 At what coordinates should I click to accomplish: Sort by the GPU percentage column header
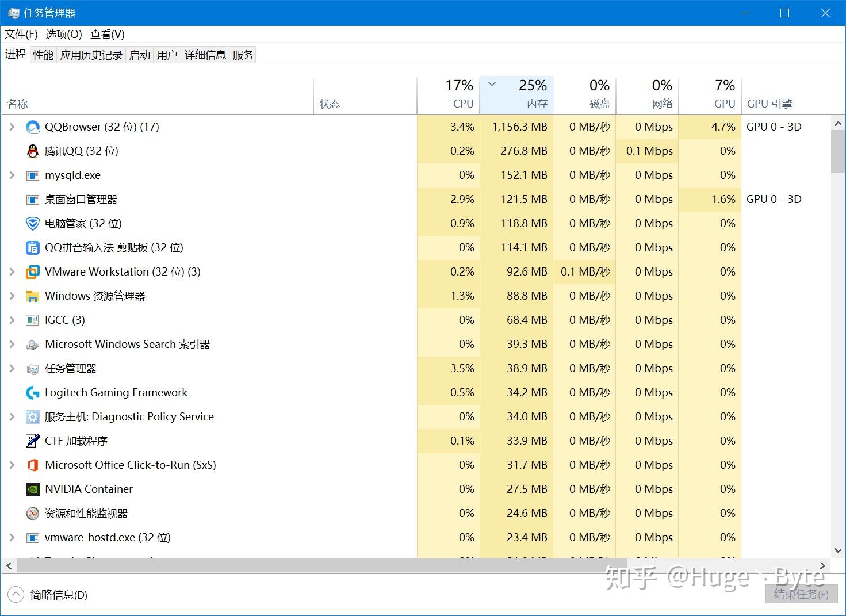[x=710, y=95]
